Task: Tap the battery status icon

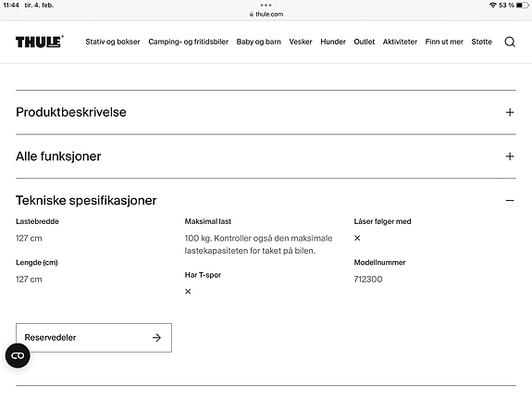Action: (522, 6)
